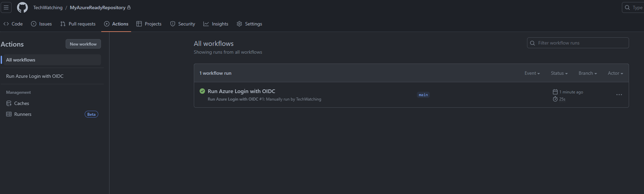Screen dimensions: 644x194
Task: Focus the Filter workflow runs field
Action: point(578,43)
